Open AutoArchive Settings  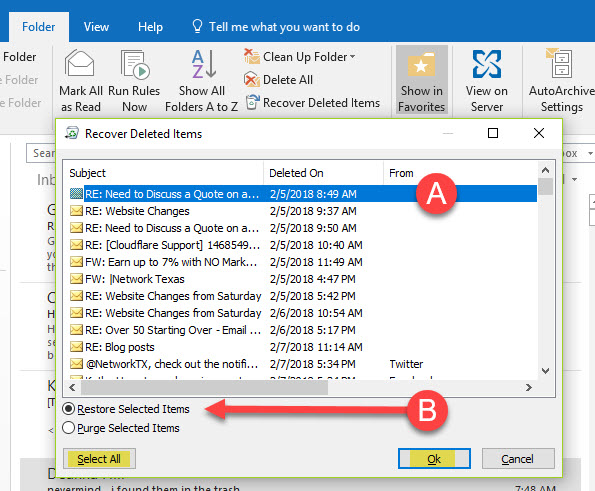pos(562,81)
